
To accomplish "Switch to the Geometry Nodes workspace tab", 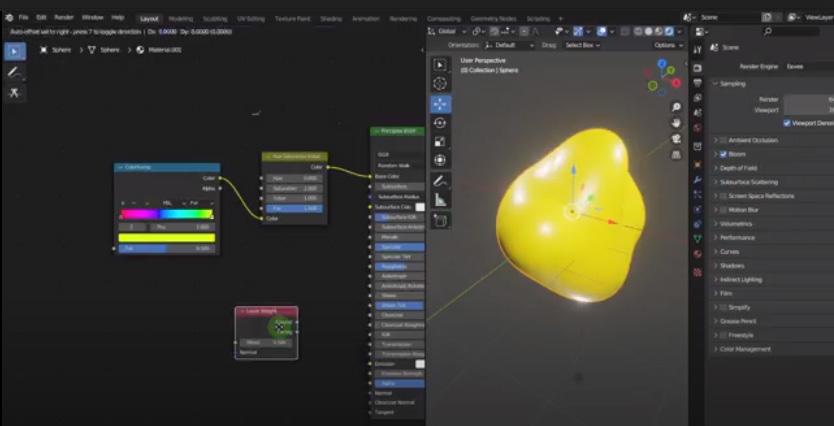I will coord(493,19).
